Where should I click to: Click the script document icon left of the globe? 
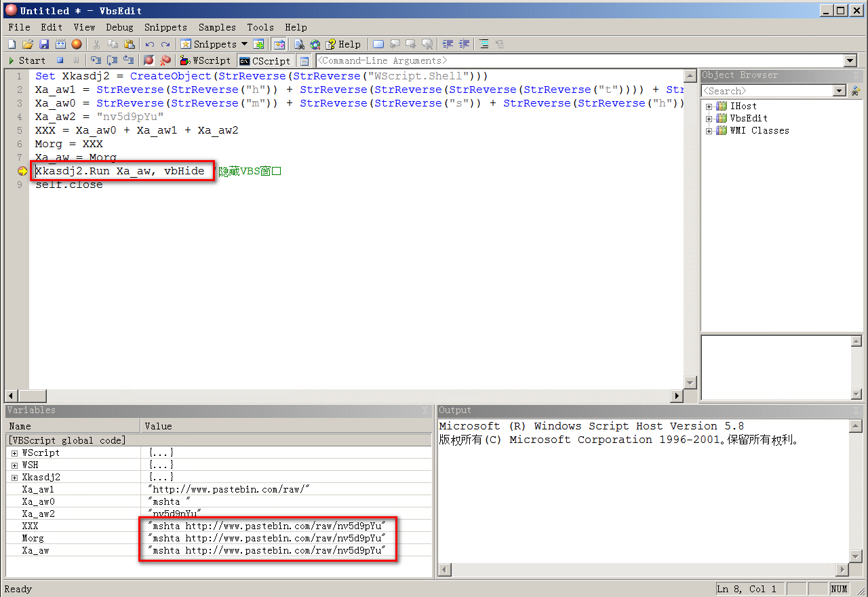[x=299, y=44]
